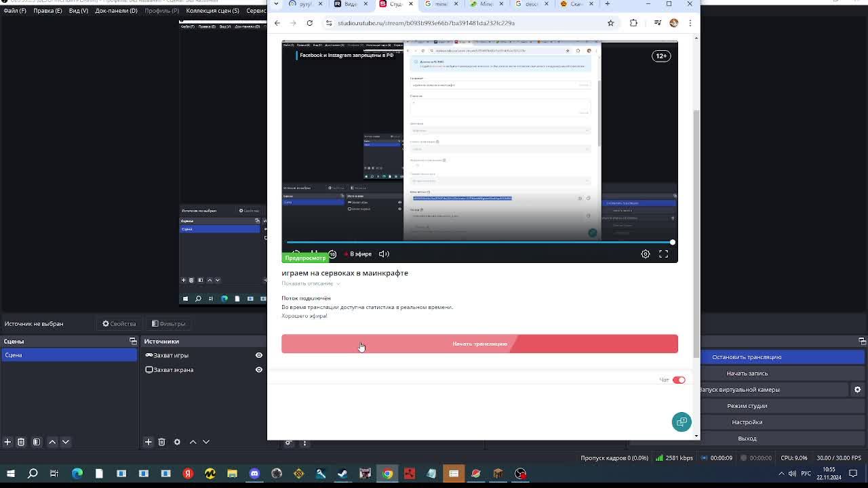
Task: Open the Rutube player settings gear
Action: [646, 254]
